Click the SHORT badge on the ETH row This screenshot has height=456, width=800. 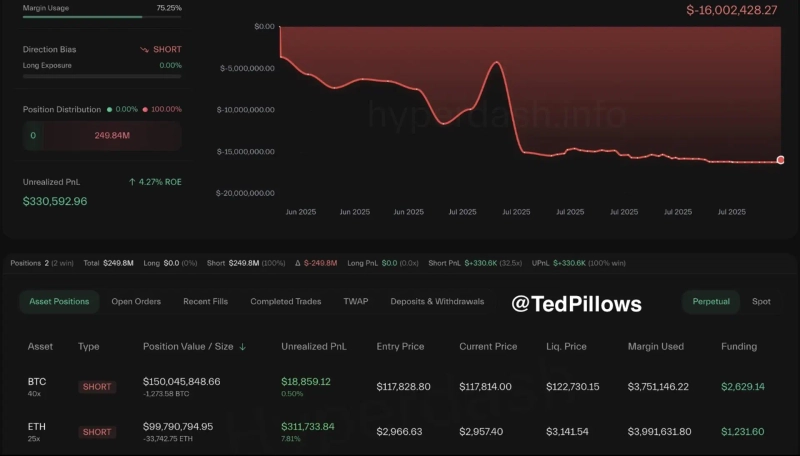(97, 432)
